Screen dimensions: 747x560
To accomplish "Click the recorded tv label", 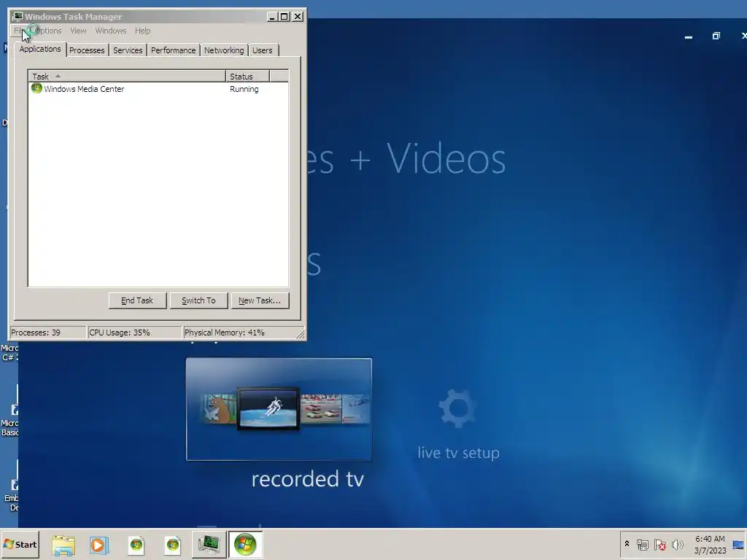I will coord(307,479).
